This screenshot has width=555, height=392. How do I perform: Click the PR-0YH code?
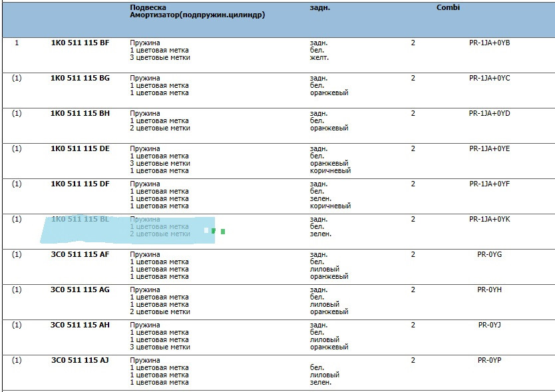point(490,290)
